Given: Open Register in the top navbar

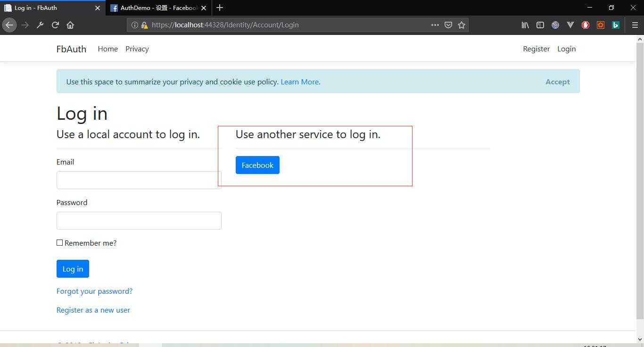Looking at the screenshot, I should 537,49.
